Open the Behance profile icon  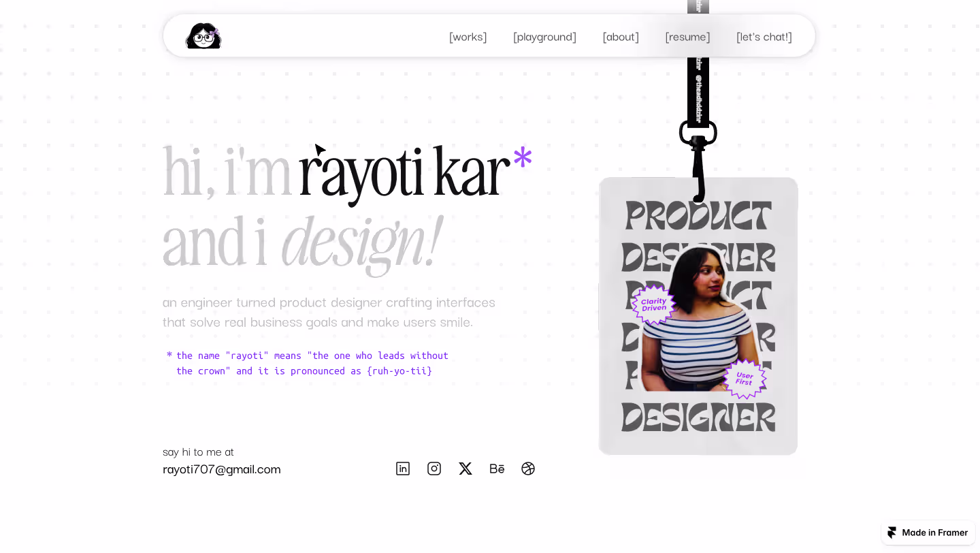(x=497, y=469)
